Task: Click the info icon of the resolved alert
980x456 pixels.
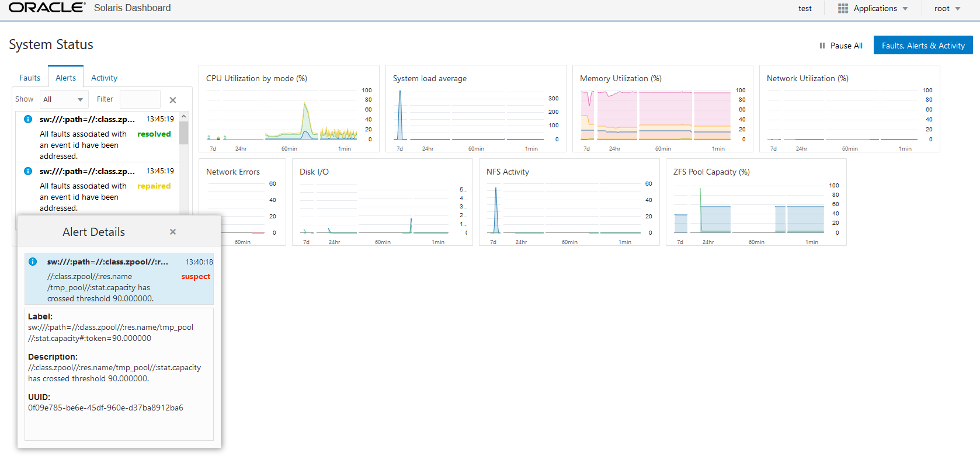Action: pos(27,119)
